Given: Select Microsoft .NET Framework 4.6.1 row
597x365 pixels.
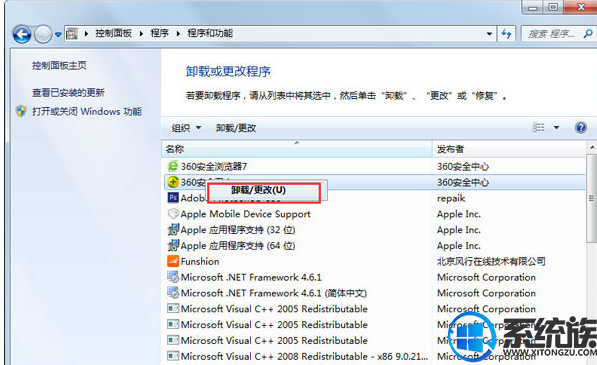Looking at the screenshot, I should [x=375, y=277].
